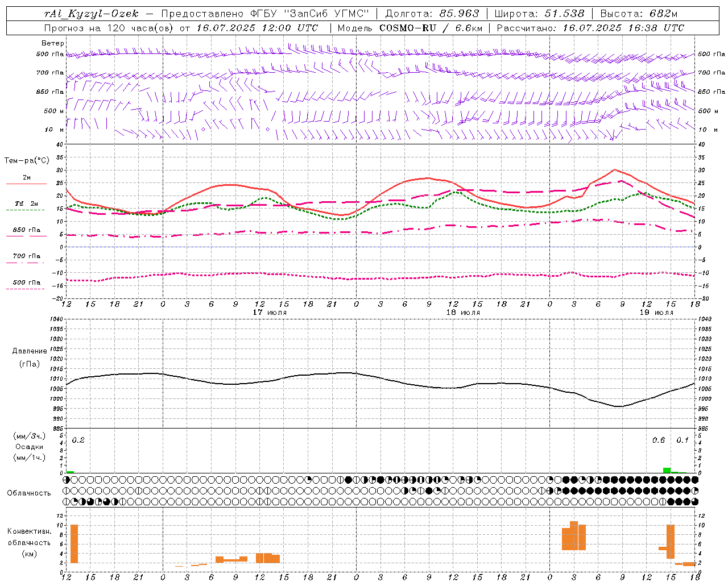Click the station name rAl_Kyzyl-Ozek in header
Viewport: 728px width, 582px height.
pos(92,14)
